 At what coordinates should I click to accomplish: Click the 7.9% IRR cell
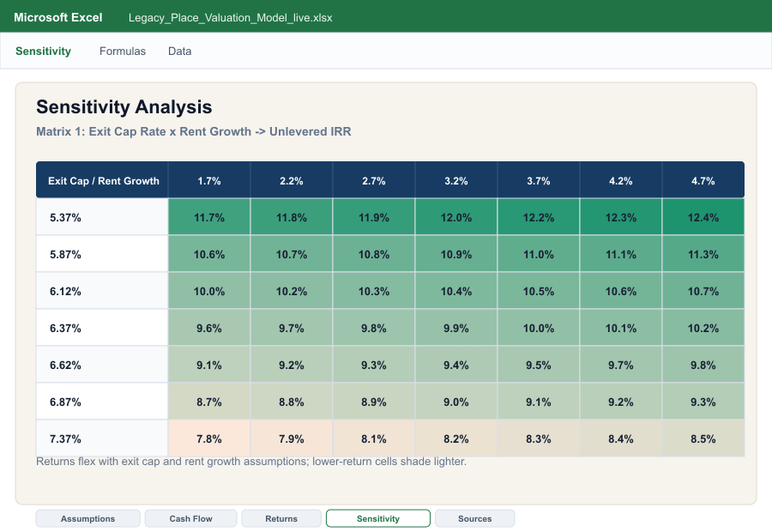pos(292,438)
